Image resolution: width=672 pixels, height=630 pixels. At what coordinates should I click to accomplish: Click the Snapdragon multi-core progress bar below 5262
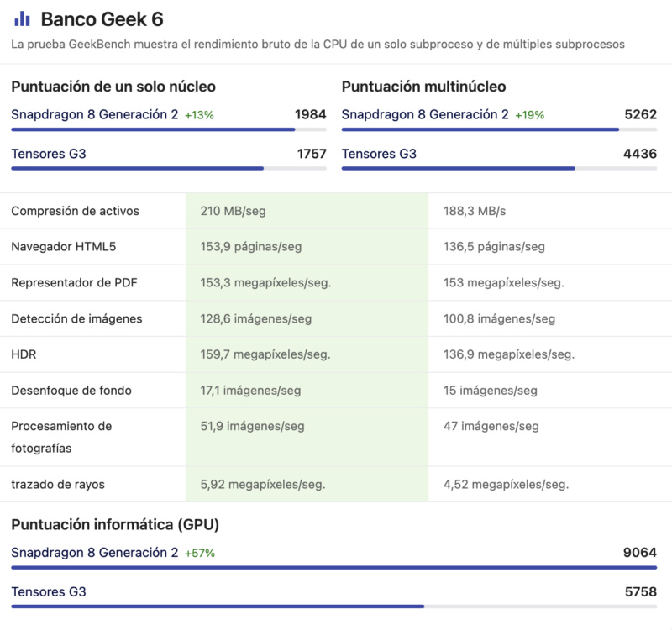pyautogui.click(x=499, y=129)
